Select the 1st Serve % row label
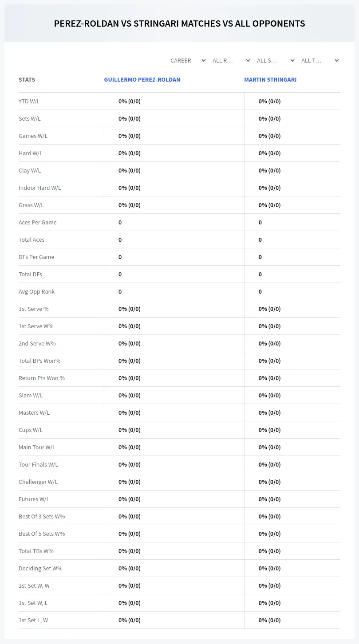The image size is (359, 644). point(34,309)
